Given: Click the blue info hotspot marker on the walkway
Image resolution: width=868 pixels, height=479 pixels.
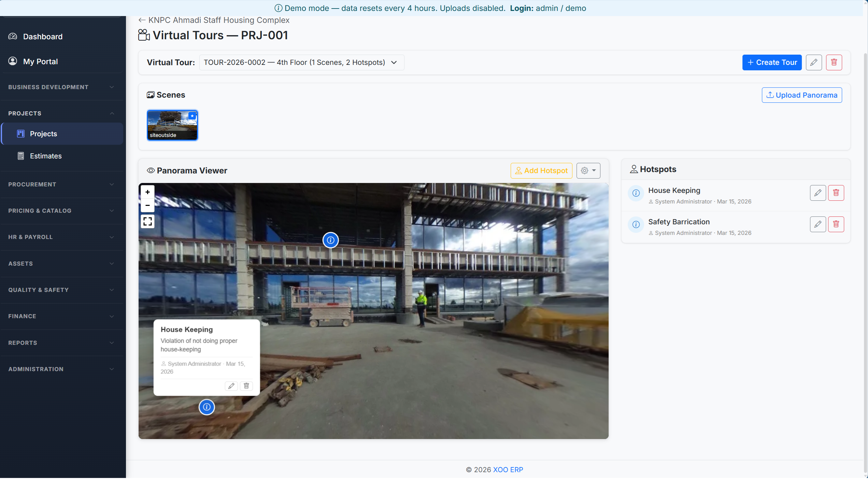Looking at the screenshot, I should 330,240.
